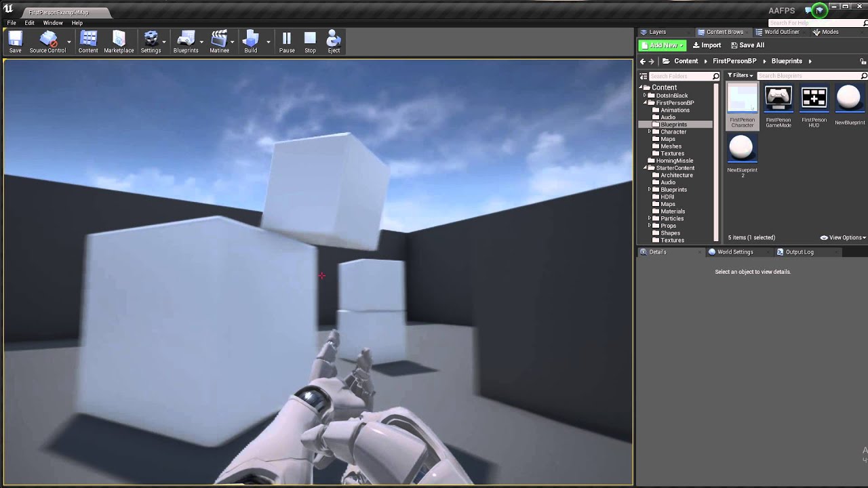The width and height of the screenshot is (868, 488).
Task: Select FirstPersonGameMode asset thumbnail
Action: click(778, 98)
